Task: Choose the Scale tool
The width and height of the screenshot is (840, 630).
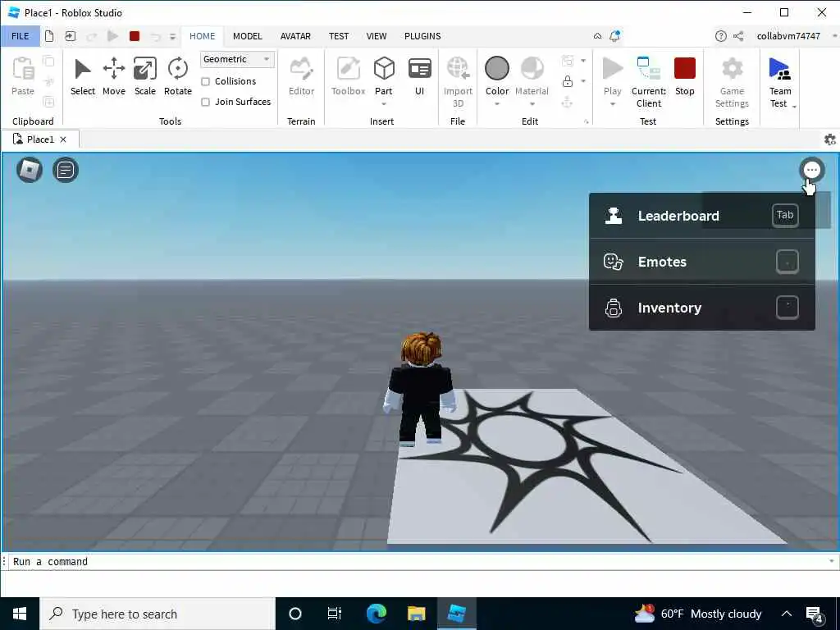Action: pyautogui.click(x=144, y=76)
